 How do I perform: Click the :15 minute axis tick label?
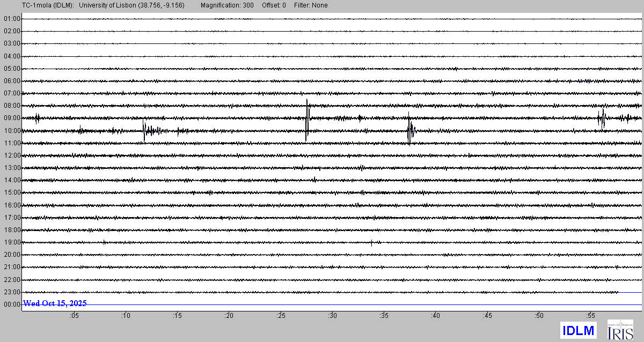(x=177, y=316)
